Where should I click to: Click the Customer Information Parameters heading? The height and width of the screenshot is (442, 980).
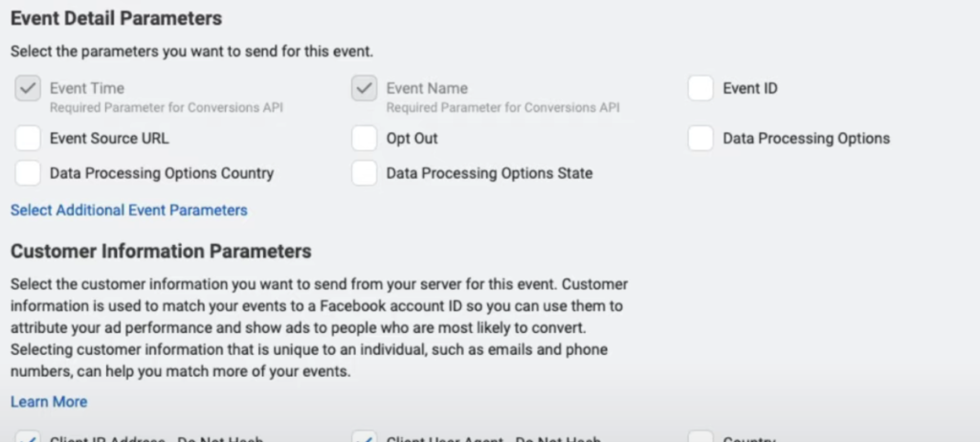(161, 252)
